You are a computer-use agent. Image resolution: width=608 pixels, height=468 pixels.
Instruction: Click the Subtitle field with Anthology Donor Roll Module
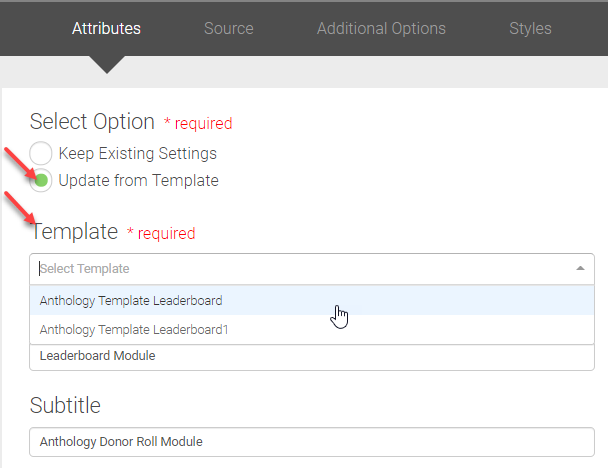(300, 441)
